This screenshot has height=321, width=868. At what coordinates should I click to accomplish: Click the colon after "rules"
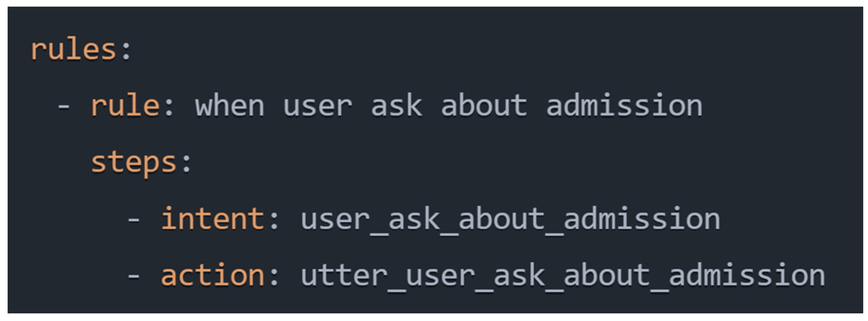click(x=126, y=51)
